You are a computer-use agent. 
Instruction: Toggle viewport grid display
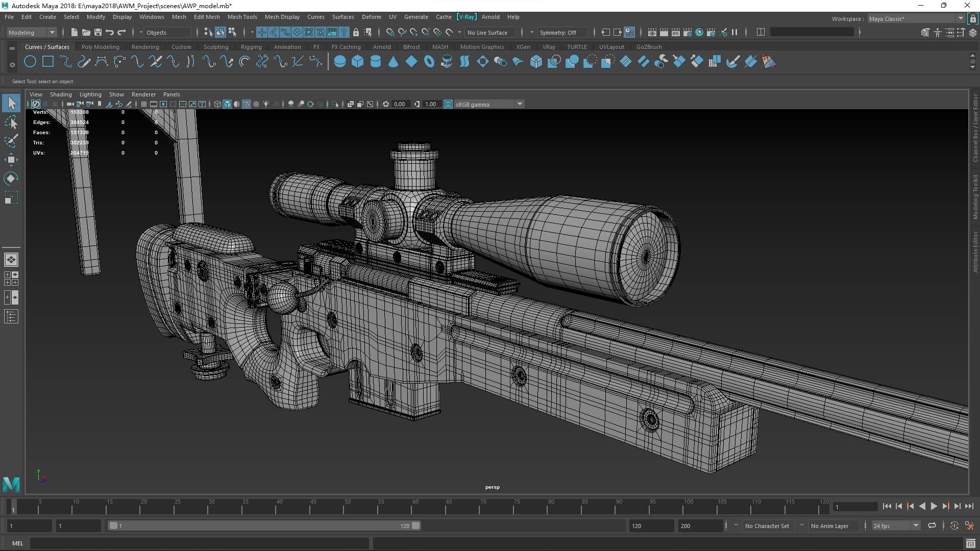click(x=144, y=104)
